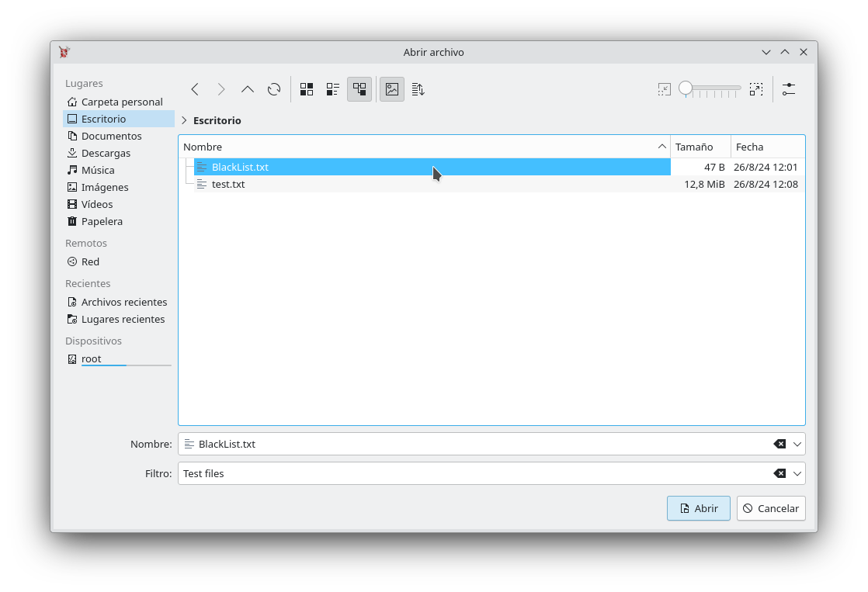
Task: Clear the Nombre field text
Action: (779, 444)
